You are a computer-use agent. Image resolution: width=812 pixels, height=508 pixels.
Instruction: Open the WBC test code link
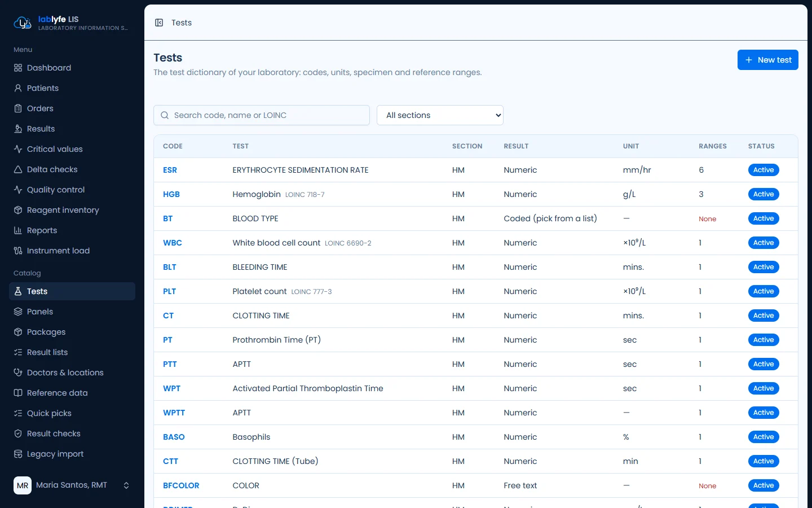[173, 243]
